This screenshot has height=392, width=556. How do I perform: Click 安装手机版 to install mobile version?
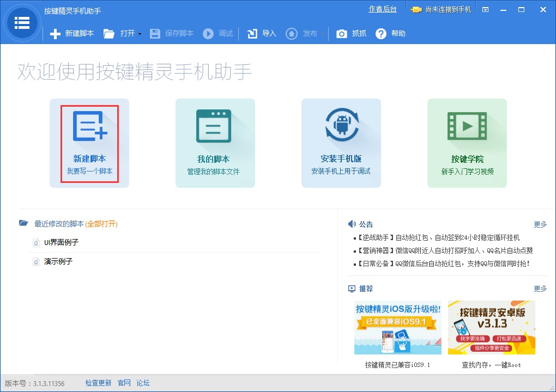coord(341,143)
